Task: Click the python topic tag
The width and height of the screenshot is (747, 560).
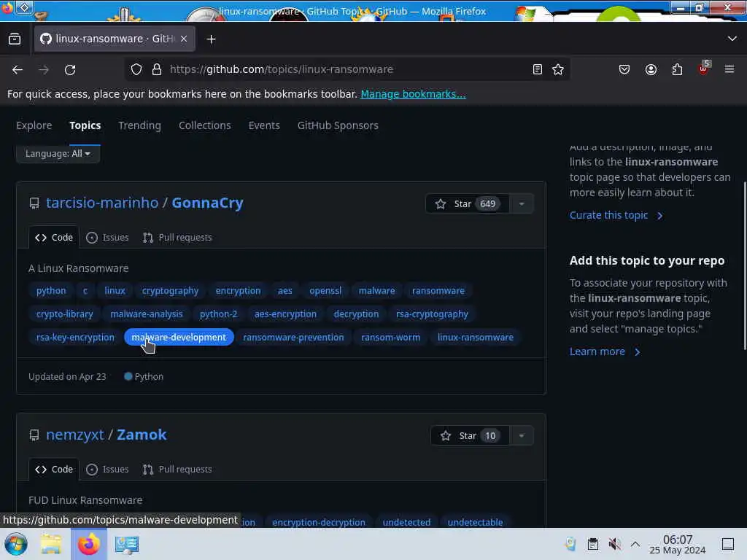Action: (51, 291)
